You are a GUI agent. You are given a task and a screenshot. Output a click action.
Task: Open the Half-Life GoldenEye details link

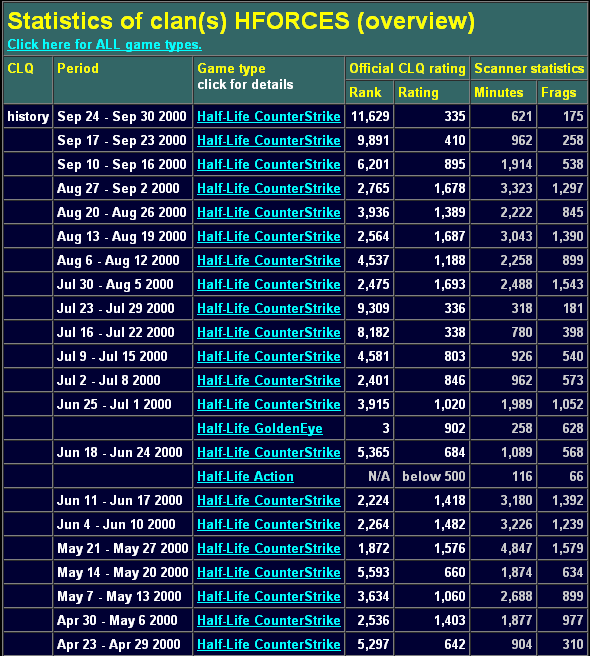260,428
